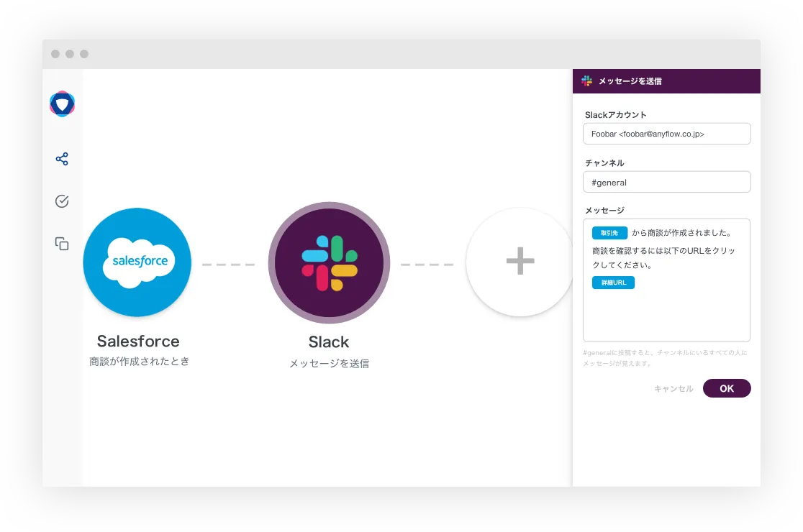The height and width of the screenshot is (532, 803).
Task: Open the checkmark tasks icon in sidebar
Action: pyautogui.click(x=62, y=201)
